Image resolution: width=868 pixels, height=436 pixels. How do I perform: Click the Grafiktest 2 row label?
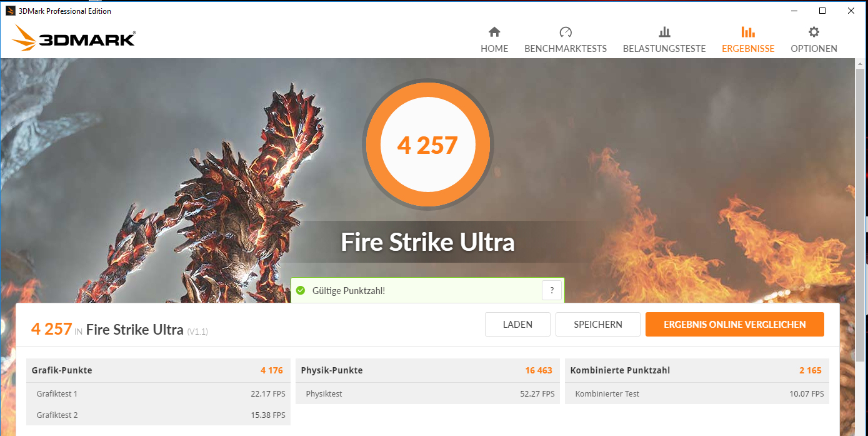pos(57,415)
